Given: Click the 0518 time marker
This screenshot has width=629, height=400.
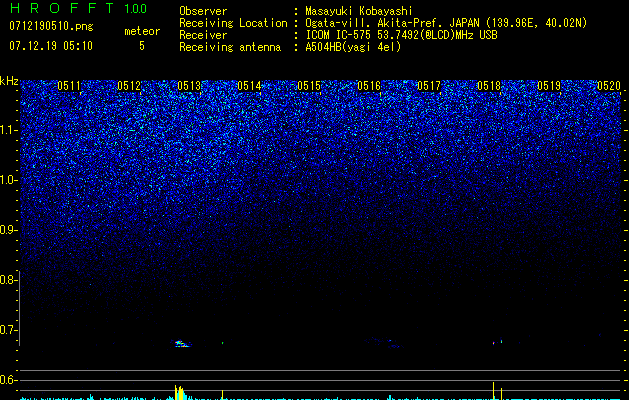Looking at the screenshot, I should (489, 86).
